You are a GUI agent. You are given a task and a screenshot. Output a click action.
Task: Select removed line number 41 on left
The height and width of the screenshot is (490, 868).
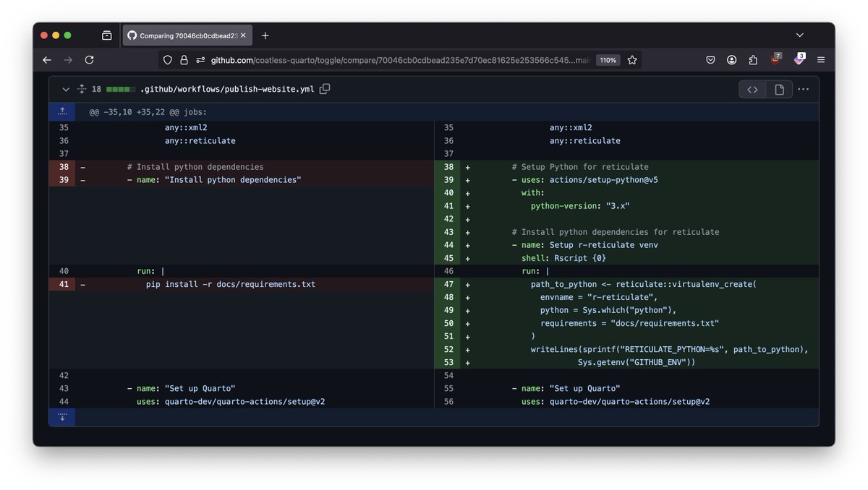coord(62,284)
